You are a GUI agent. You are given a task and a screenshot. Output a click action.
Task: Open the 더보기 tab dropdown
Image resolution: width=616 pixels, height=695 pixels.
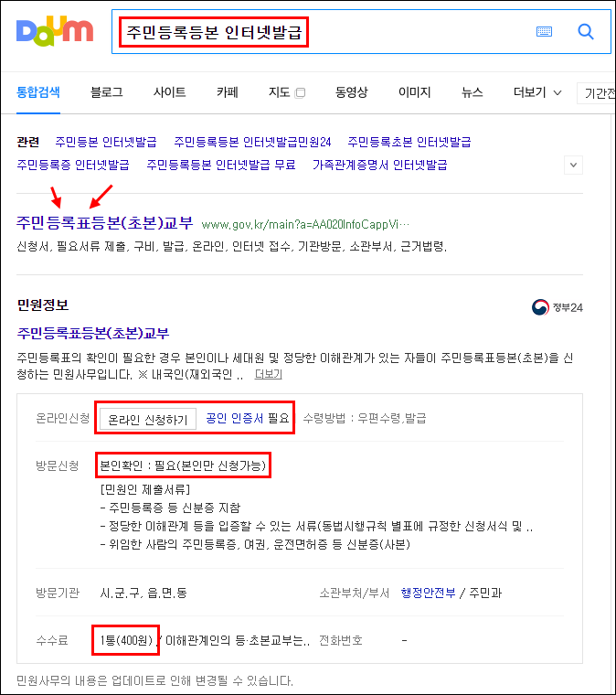point(537,92)
